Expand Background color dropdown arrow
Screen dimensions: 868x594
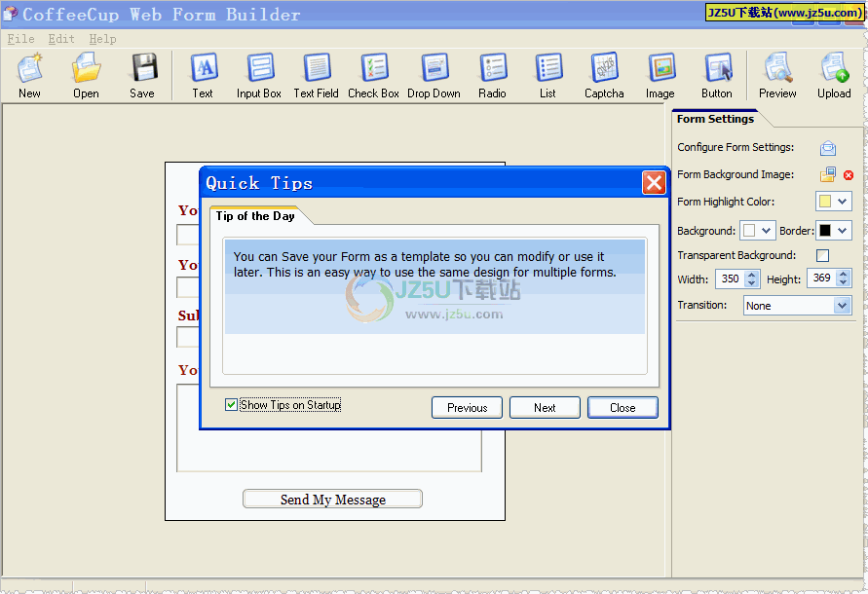766,230
